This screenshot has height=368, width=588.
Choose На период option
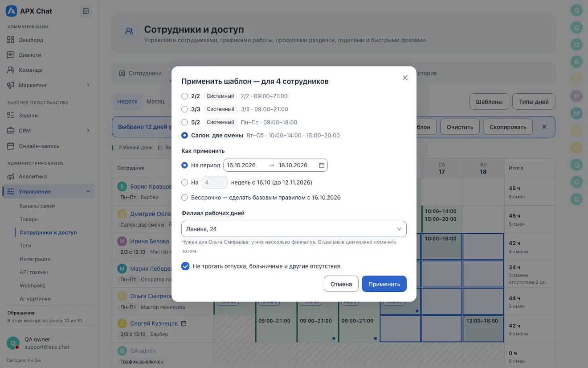point(184,165)
